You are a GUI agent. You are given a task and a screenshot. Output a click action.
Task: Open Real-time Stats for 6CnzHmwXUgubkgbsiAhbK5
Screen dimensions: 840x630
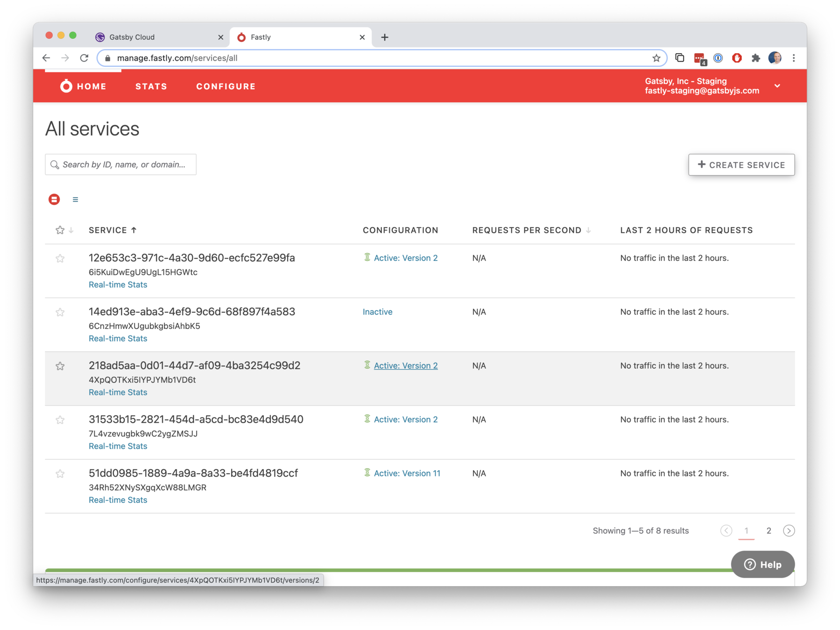coord(118,338)
